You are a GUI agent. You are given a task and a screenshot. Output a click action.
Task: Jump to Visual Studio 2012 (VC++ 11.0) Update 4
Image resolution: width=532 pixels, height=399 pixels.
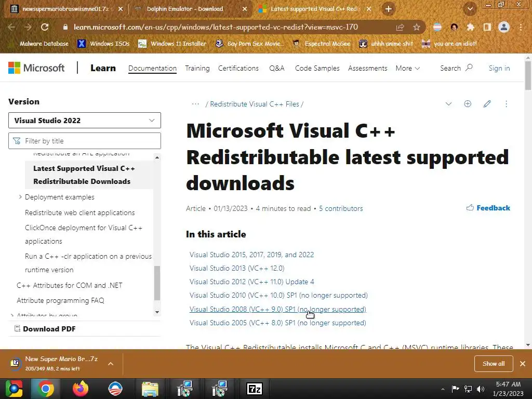252,282
